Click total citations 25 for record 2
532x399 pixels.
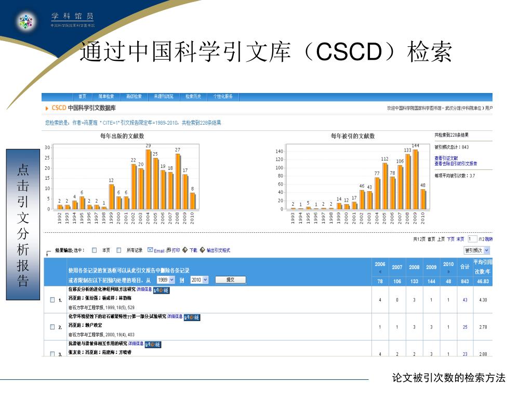465,327
